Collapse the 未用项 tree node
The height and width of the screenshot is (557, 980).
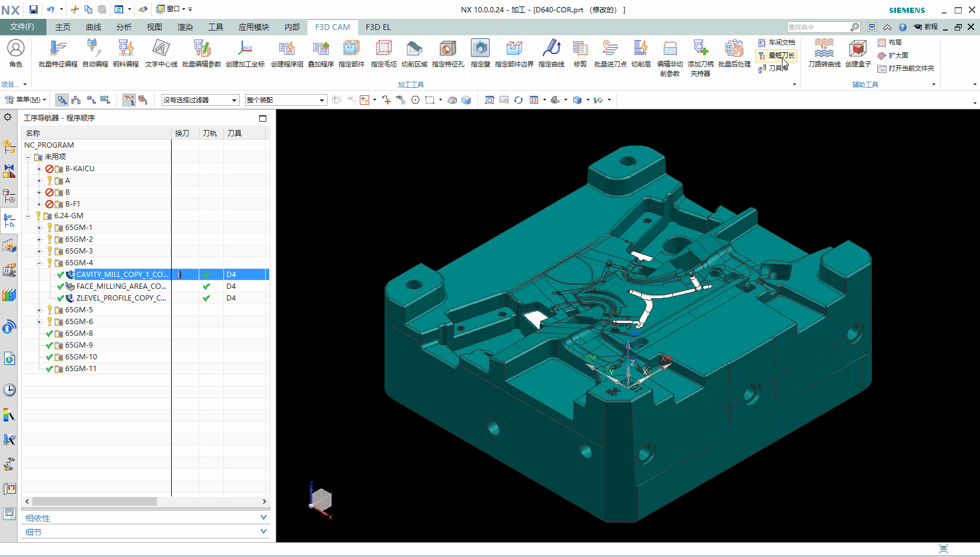click(28, 157)
